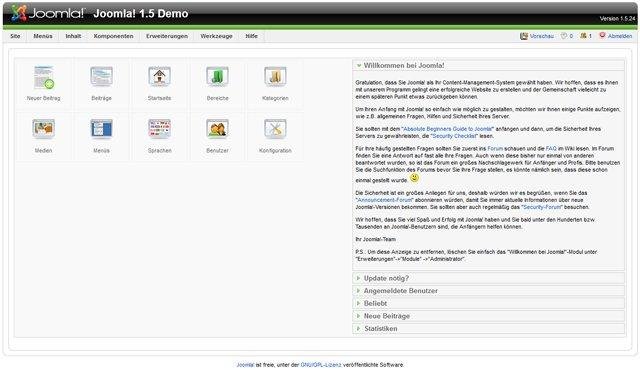This screenshot has width=640, height=370.
Task: Open the Bereiche sections icon
Action: click(x=217, y=84)
